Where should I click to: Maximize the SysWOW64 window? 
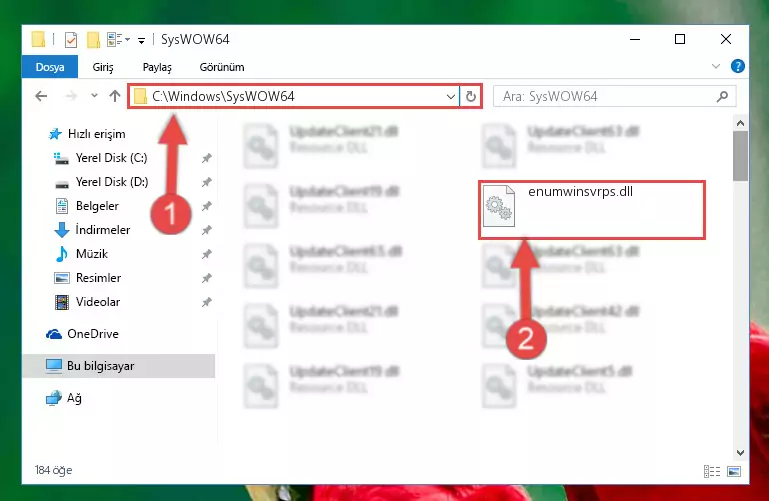pyautogui.click(x=680, y=39)
